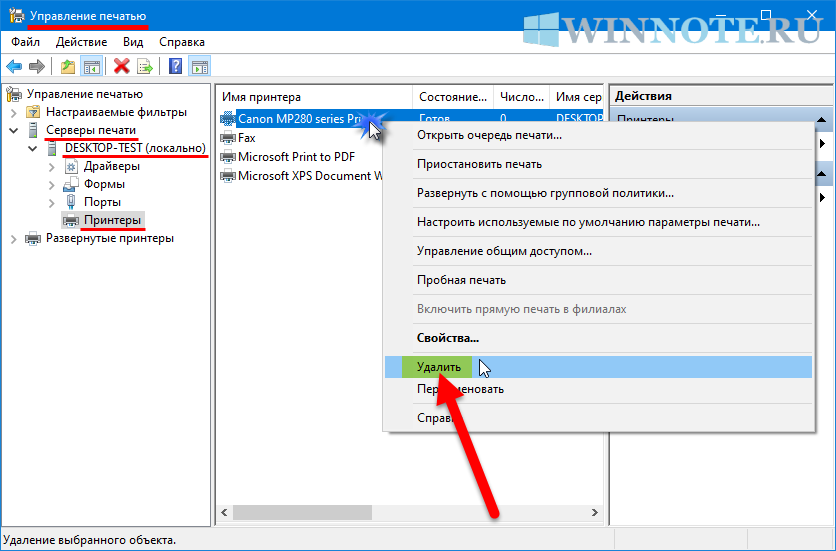Select Canon MP280 series Printer row
This screenshot has width=836, height=551.
[x=300, y=118]
